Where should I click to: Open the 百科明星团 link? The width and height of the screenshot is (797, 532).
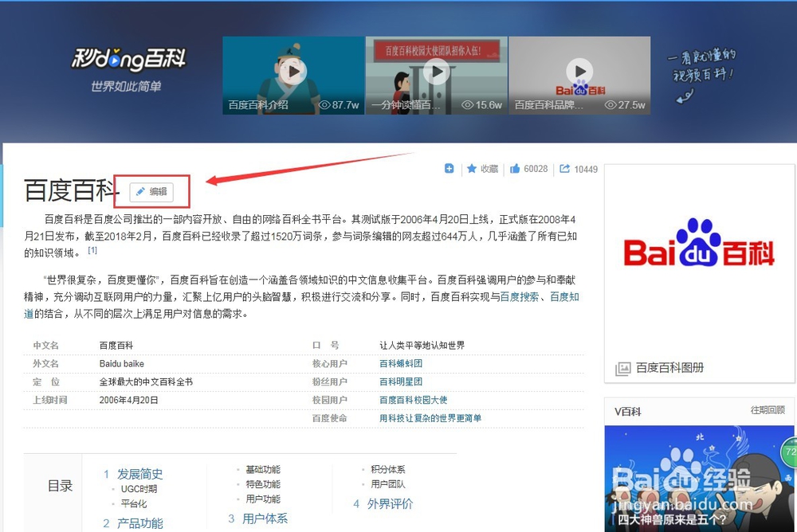tap(401, 381)
